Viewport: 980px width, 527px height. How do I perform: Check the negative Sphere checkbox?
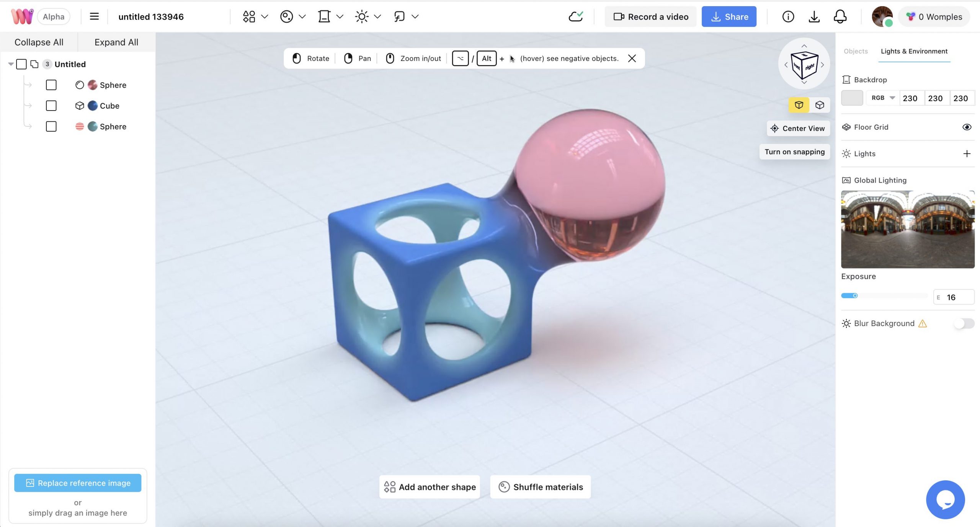(51, 126)
